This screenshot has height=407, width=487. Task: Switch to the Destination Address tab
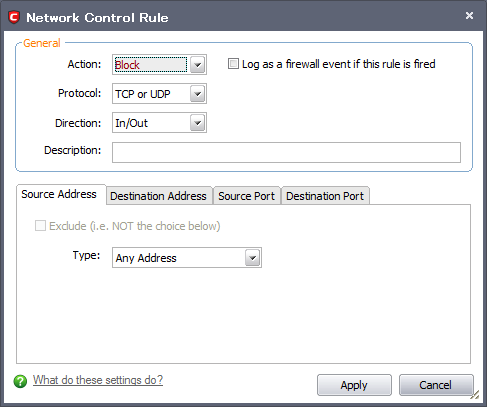tap(159, 196)
